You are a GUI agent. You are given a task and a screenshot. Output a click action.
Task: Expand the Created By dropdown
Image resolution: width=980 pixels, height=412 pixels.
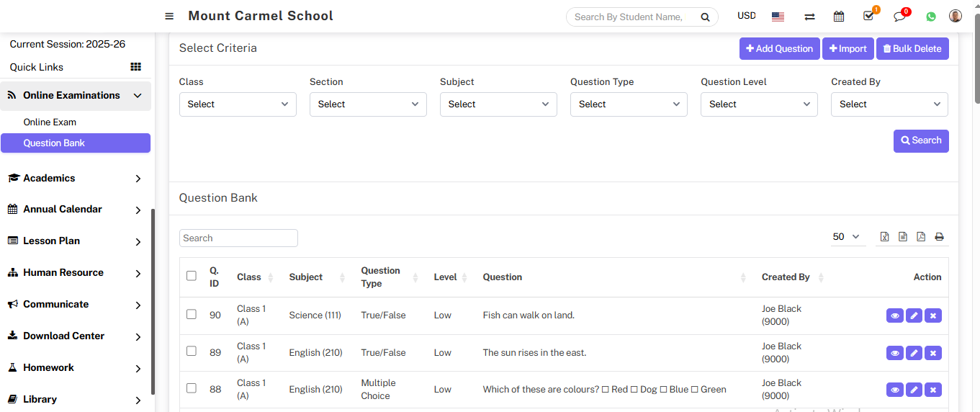(x=889, y=104)
